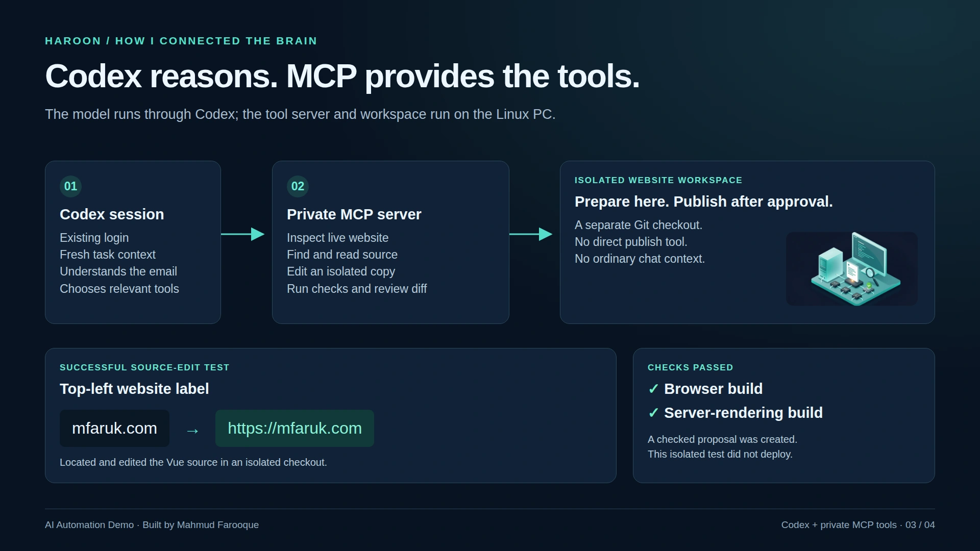Click the "No direct publish tool." line
Image resolution: width=980 pixels, height=551 pixels.
631,242
